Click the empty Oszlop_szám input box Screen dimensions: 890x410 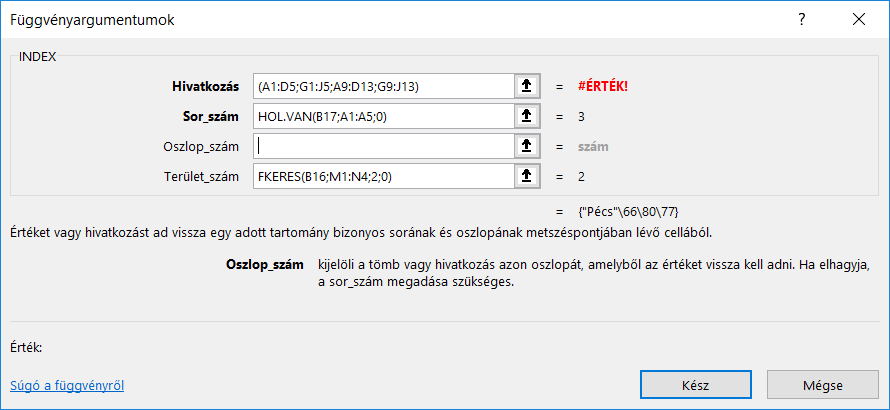383,146
